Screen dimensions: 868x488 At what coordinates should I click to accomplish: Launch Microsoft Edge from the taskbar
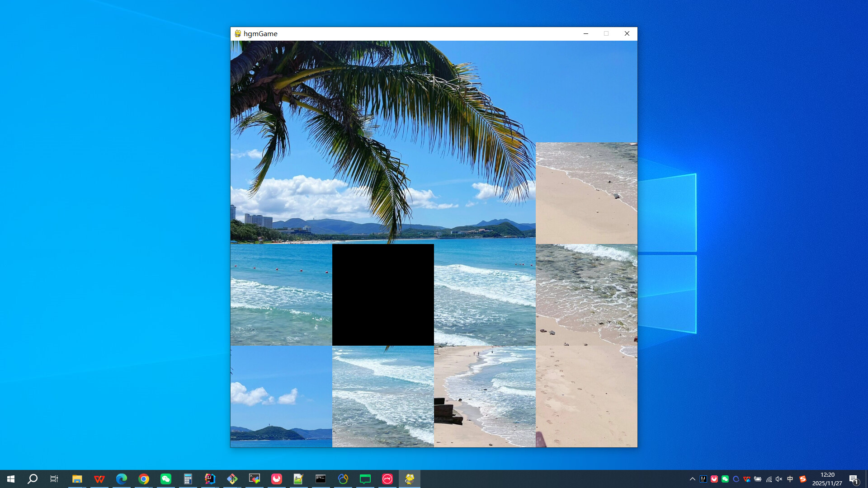122,479
